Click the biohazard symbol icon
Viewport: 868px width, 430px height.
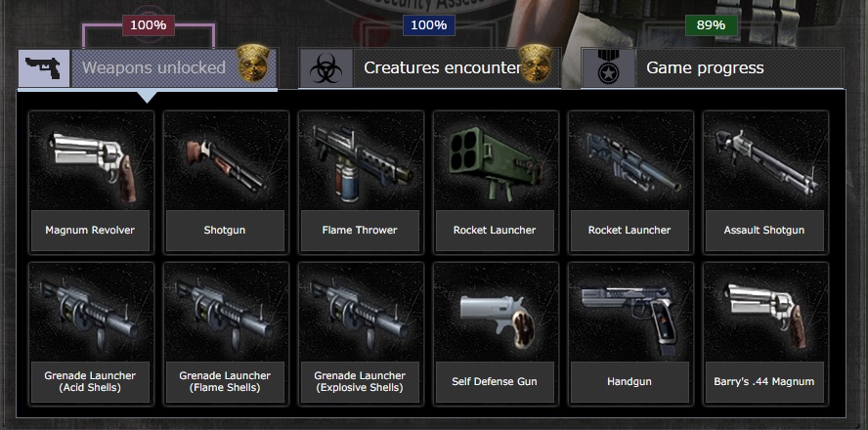[325, 69]
